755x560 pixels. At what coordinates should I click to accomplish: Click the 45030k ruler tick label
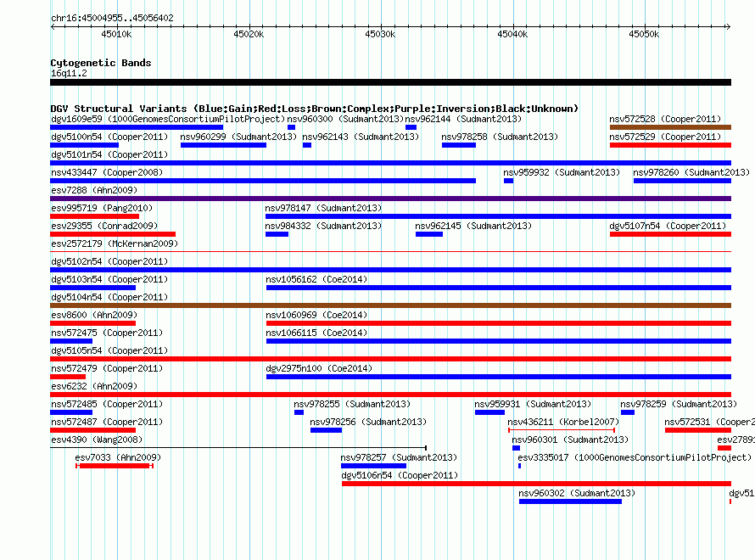tap(380, 34)
